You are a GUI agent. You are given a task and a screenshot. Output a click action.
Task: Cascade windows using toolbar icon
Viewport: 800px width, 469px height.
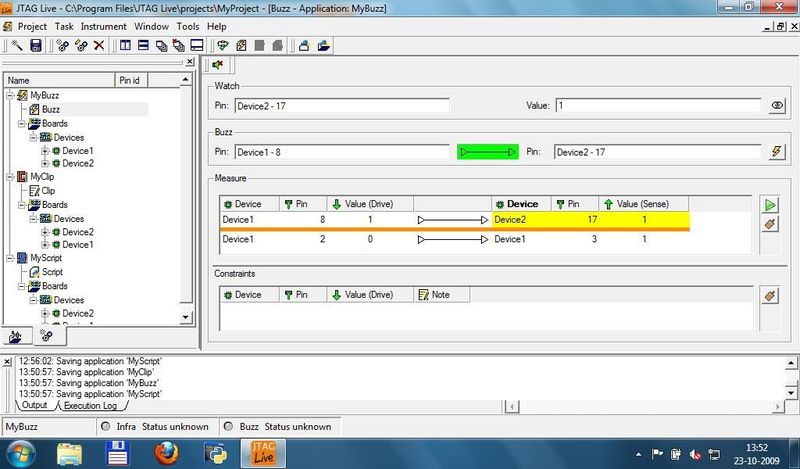point(161,46)
